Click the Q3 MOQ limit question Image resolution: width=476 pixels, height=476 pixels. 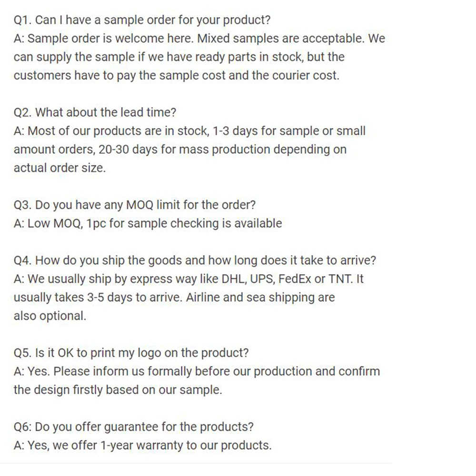point(135,205)
